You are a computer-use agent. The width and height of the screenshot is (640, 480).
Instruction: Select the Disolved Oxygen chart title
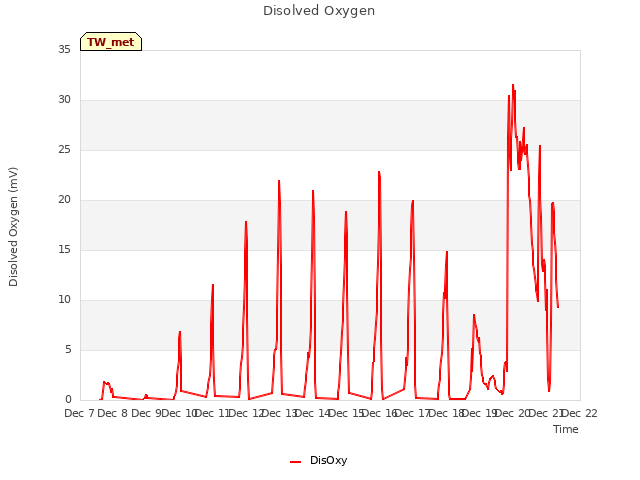pos(319,11)
